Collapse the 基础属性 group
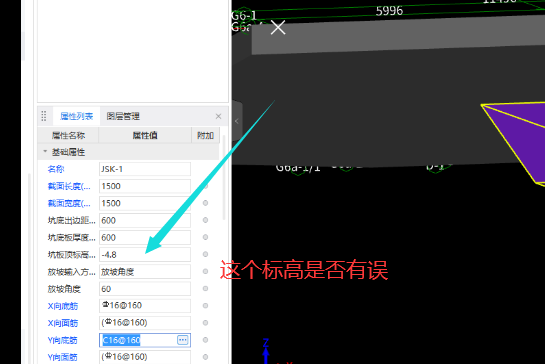 point(45,151)
